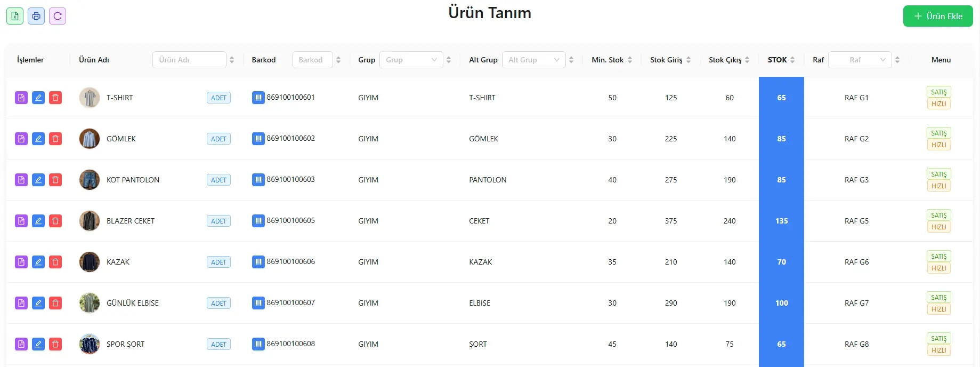Viewport: 980px width, 367px height.
Task: Click the Ürün Adı search input field
Action: pos(189,60)
